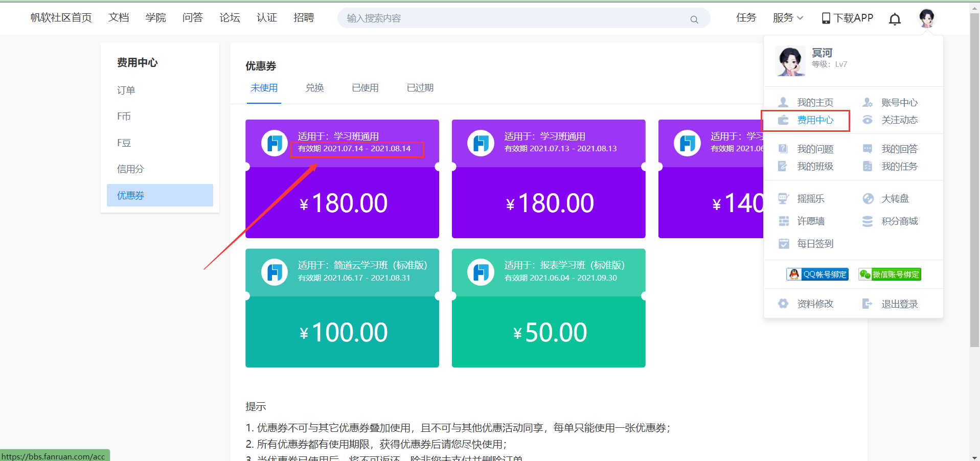Click logo on 2021.07.14 coupon
This screenshot has height=461, width=980.
[x=275, y=143]
